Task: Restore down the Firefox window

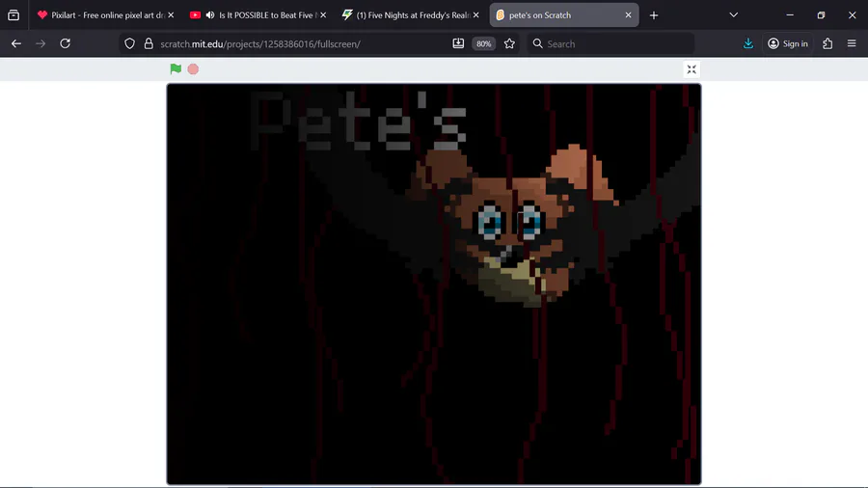Action: coord(821,15)
